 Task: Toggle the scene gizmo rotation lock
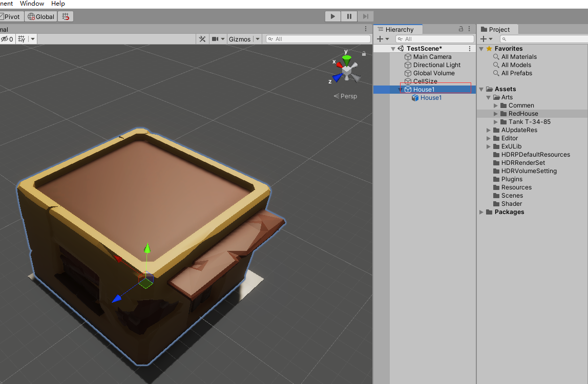point(364,54)
